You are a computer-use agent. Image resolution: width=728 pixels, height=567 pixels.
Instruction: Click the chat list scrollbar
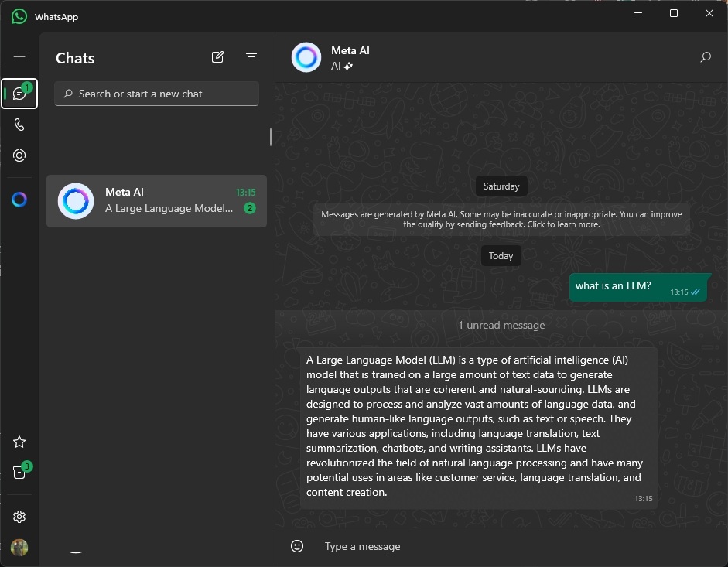point(270,137)
